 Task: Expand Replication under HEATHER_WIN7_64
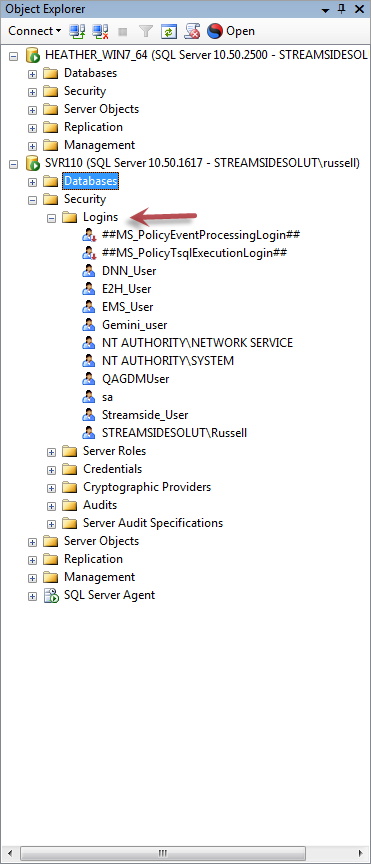[x=33, y=127]
